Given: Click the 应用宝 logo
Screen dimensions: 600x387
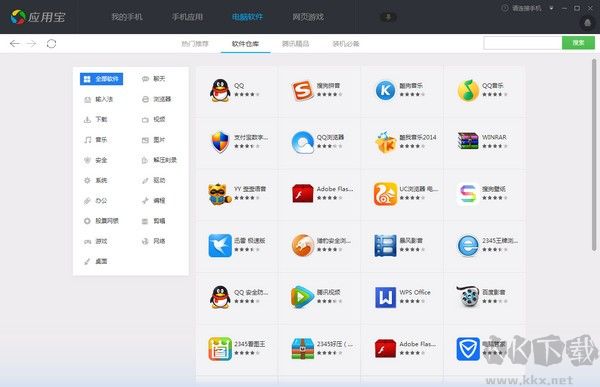Looking at the screenshot, I should tap(38, 17).
